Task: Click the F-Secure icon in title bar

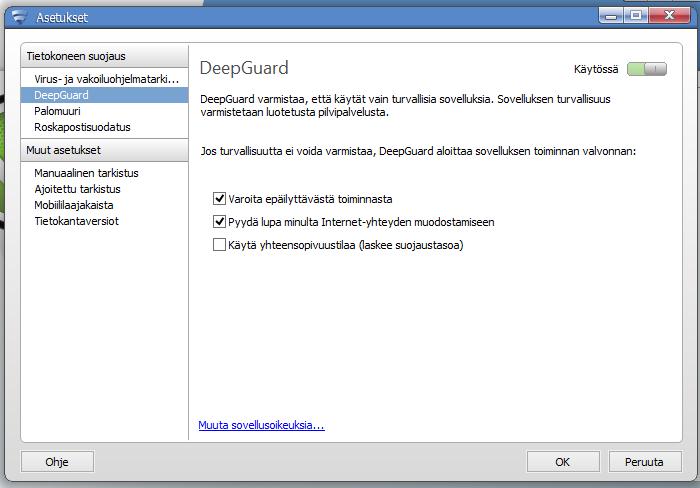Action: click(19, 17)
